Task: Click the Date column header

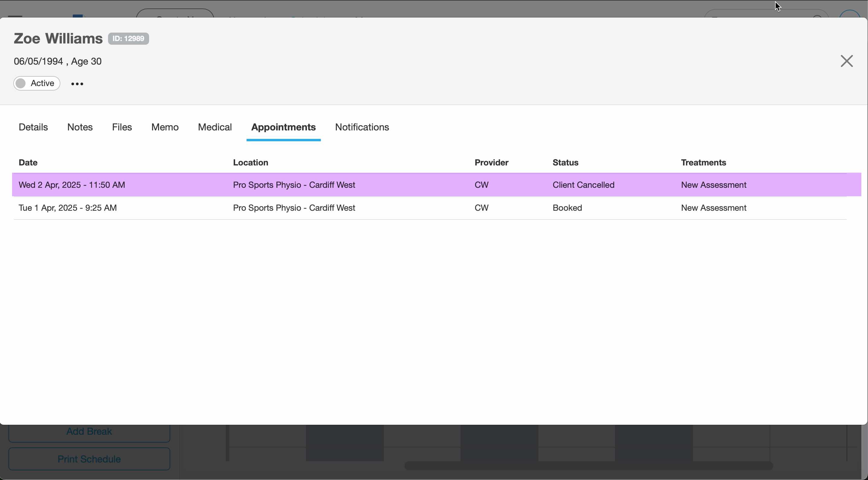Action: click(28, 162)
